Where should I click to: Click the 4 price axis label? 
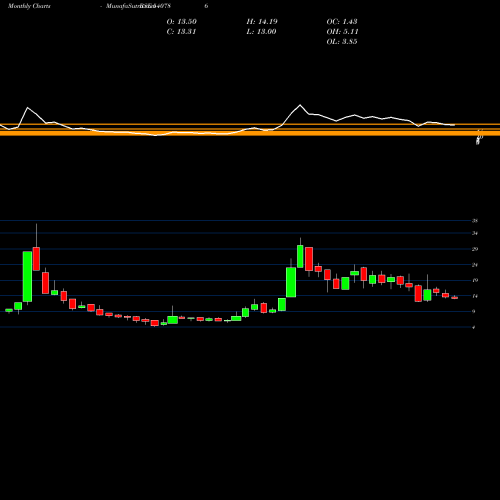[474, 327]
